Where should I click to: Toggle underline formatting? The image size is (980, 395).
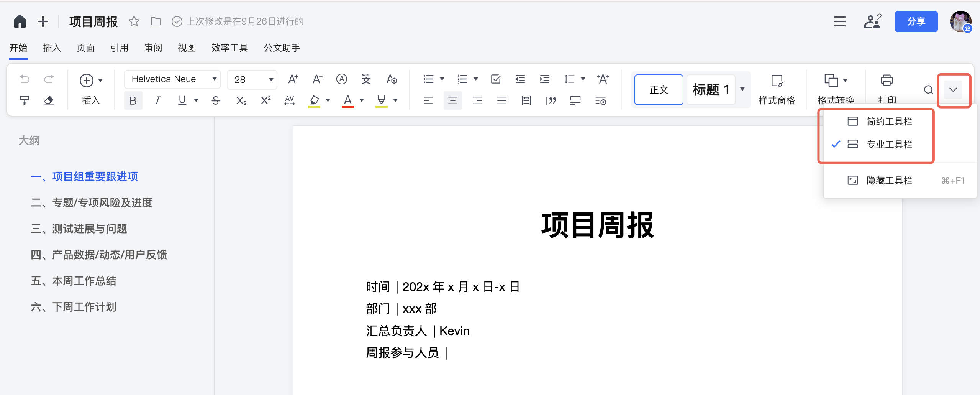point(182,101)
